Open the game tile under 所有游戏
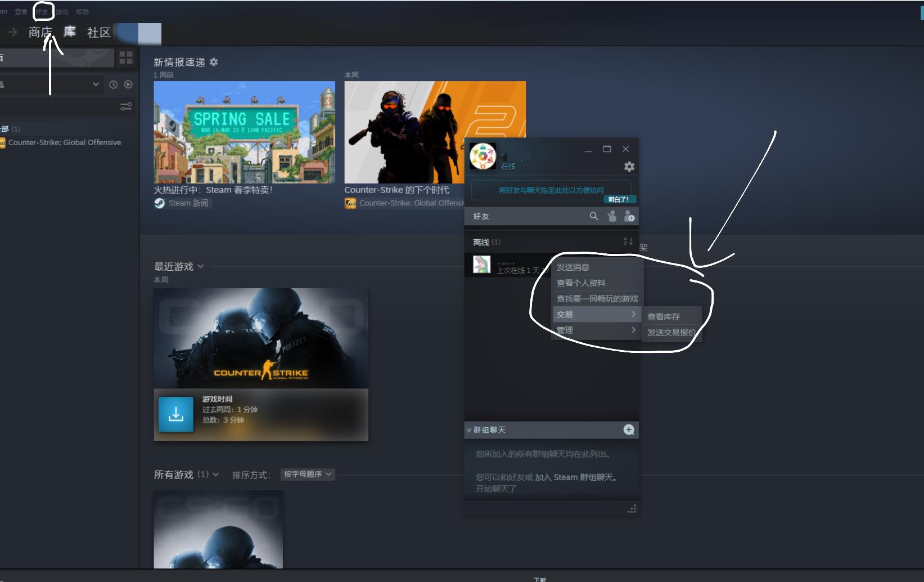The image size is (924, 582). pyautogui.click(x=218, y=529)
